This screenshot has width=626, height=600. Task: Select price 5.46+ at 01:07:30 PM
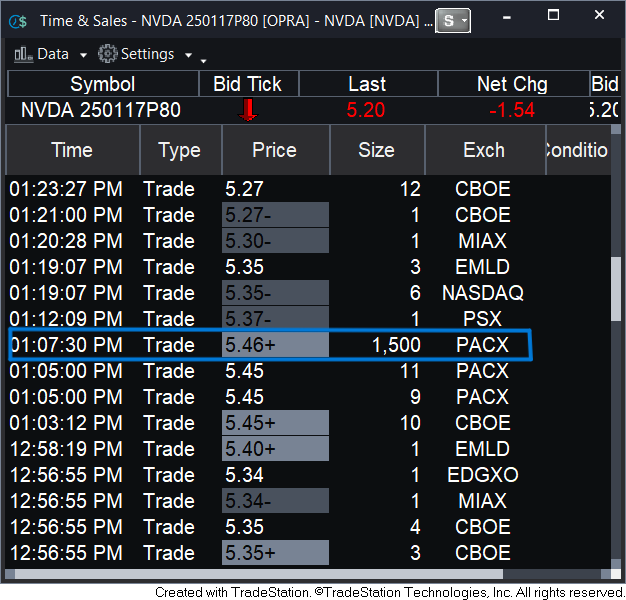tap(275, 345)
